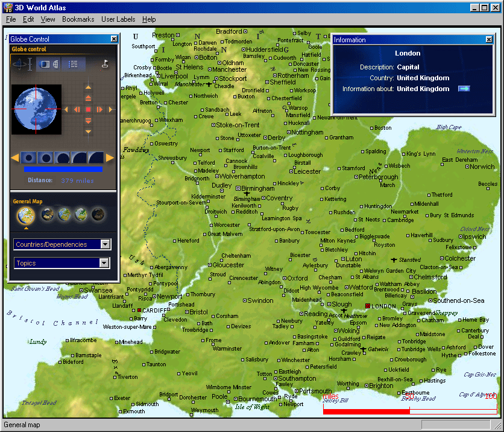Open the Edit menu
The height and width of the screenshot is (432, 504).
point(28,19)
